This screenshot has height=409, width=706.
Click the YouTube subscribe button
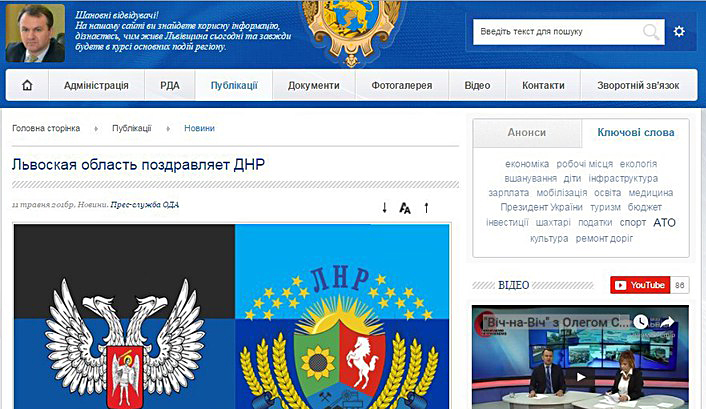[640, 285]
